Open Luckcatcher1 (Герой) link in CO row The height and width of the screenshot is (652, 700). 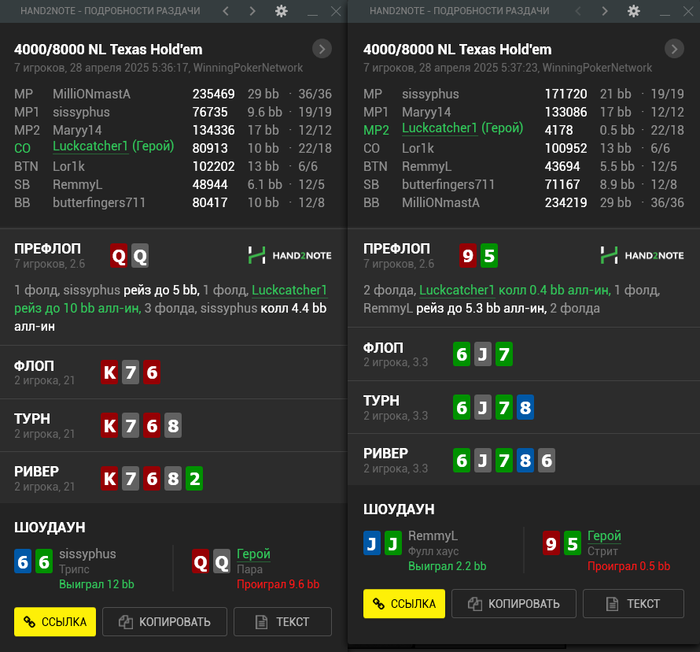click(x=113, y=146)
